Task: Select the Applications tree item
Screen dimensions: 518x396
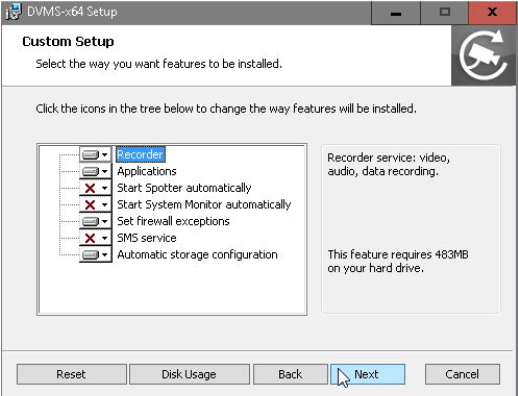Action: pos(147,171)
